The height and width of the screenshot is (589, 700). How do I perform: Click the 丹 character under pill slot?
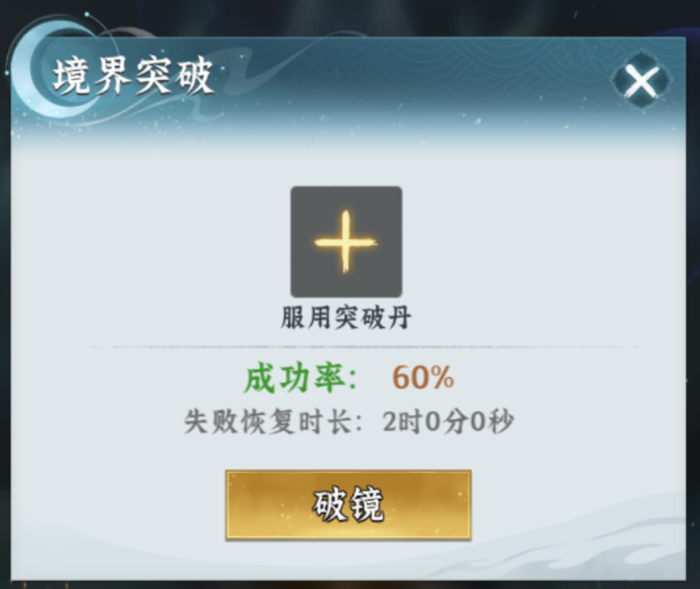tap(399, 318)
